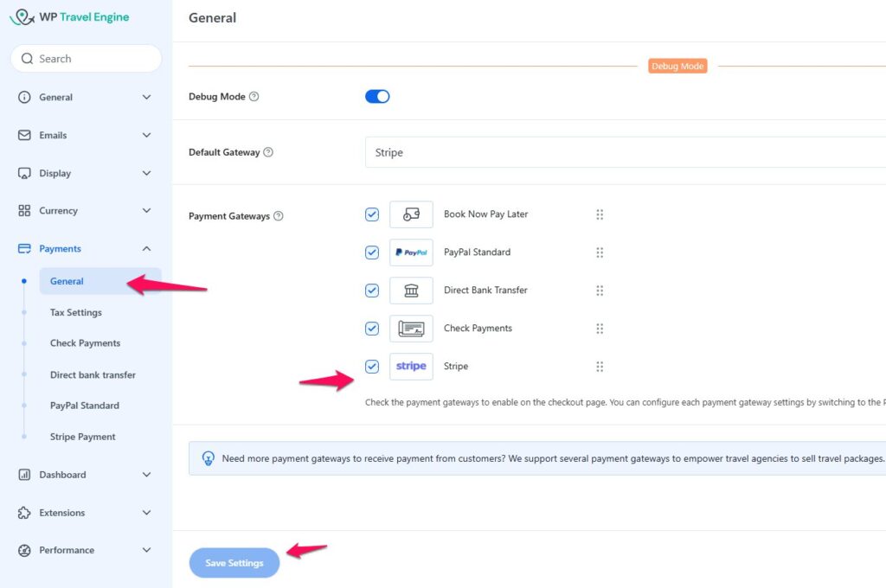Expand the Currency sidebar section
This screenshot has height=588, width=886.
click(85, 211)
